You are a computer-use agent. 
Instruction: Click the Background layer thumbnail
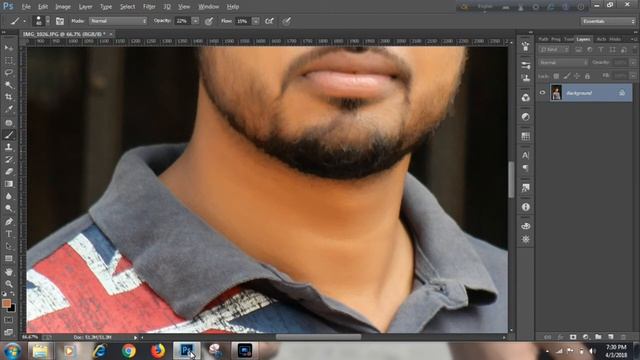pos(556,93)
